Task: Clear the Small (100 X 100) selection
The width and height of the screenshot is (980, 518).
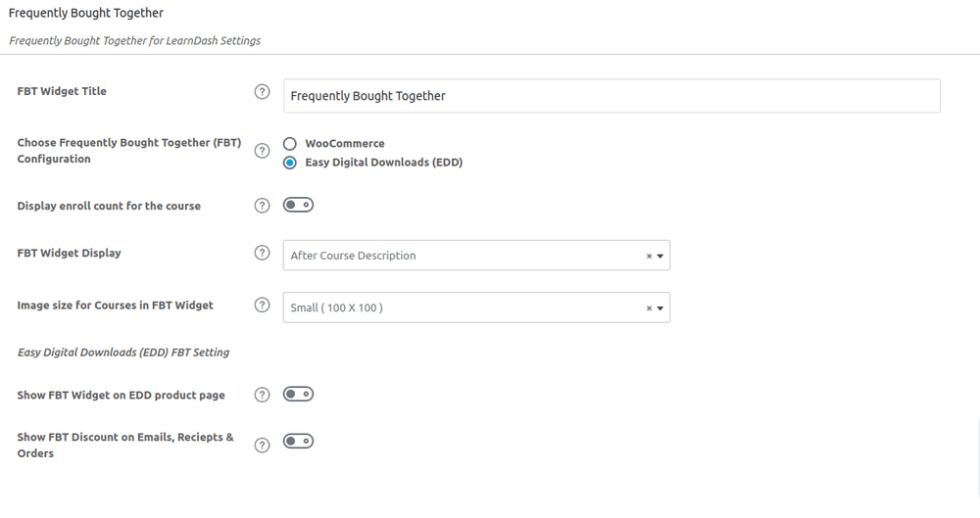Action: [649, 308]
